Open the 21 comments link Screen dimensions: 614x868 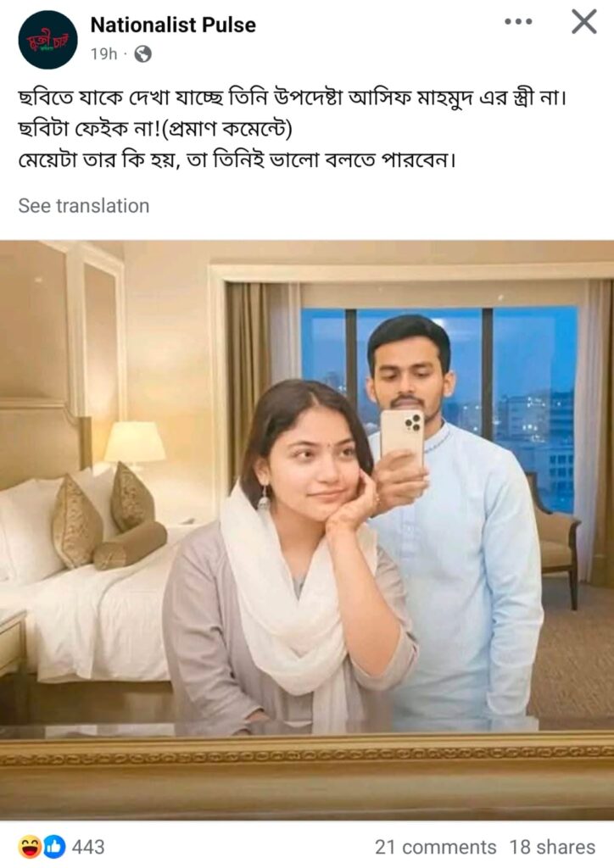pyautogui.click(x=435, y=847)
